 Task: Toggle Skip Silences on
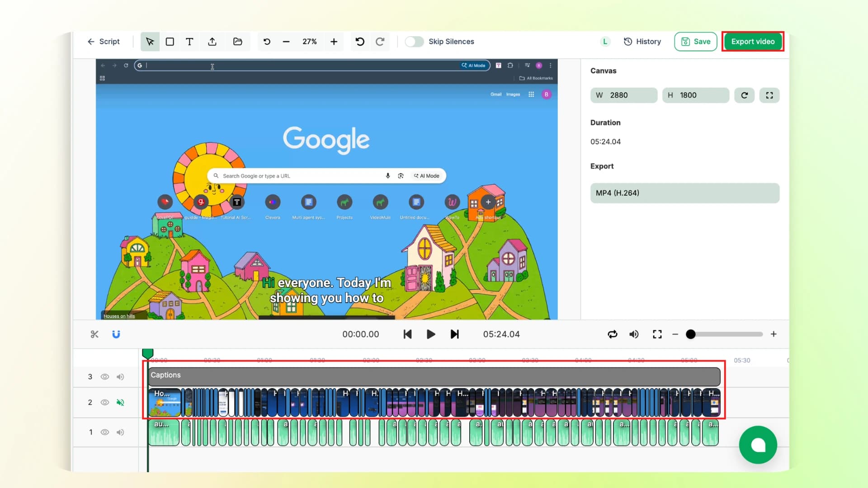(x=414, y=41)
